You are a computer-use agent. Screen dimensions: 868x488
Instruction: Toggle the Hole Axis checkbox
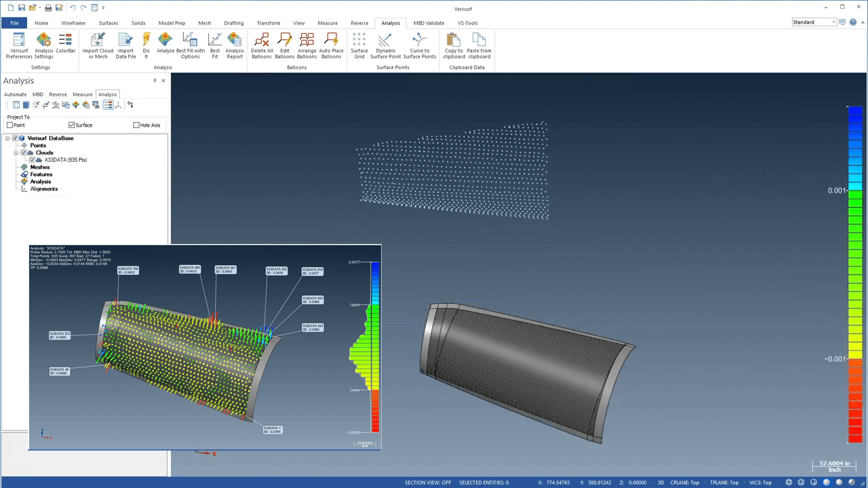[136, 125]
